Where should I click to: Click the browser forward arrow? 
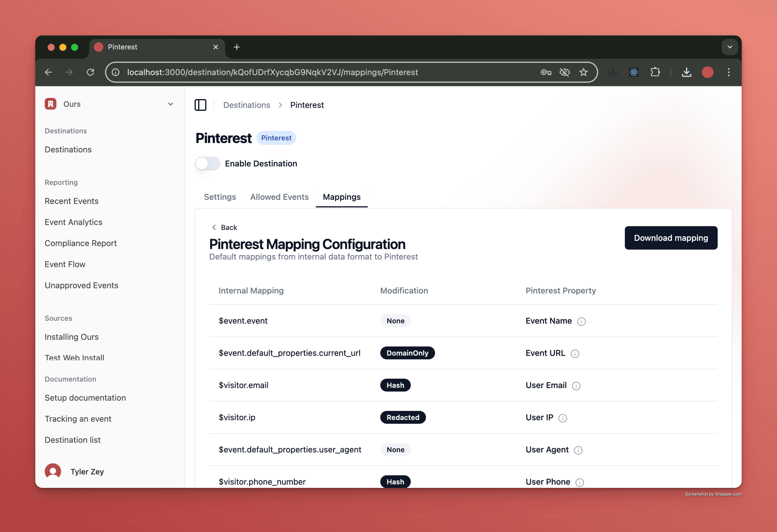tap(69, 72)
